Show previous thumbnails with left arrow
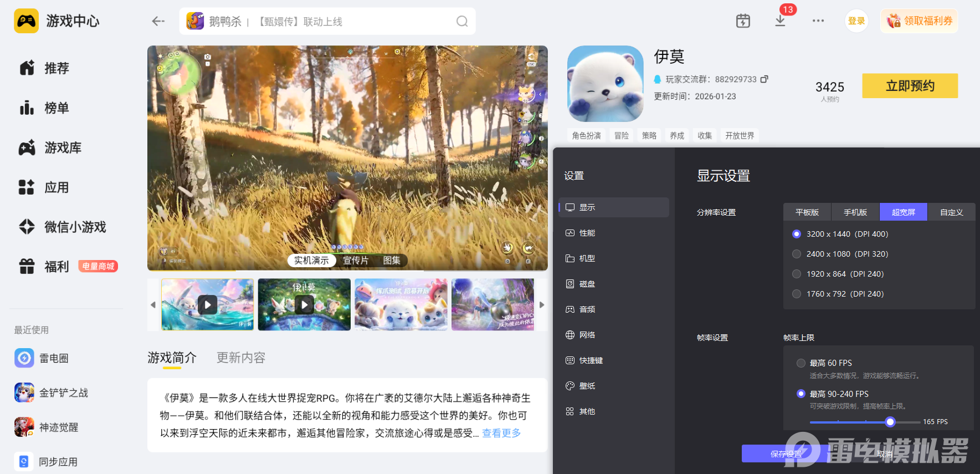The image size is (980, 474). coord(153,305)
